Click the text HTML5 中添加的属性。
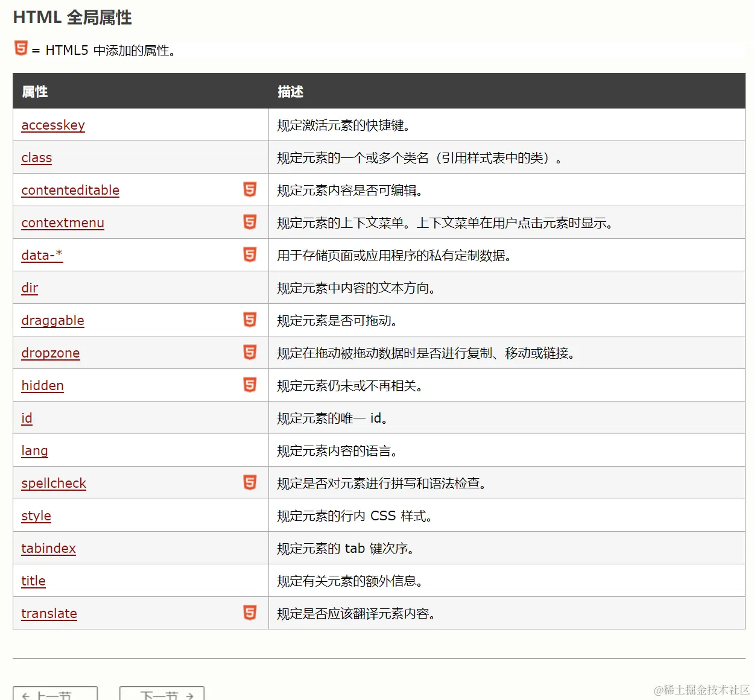The image size is (754, 700). pos(111,51)
